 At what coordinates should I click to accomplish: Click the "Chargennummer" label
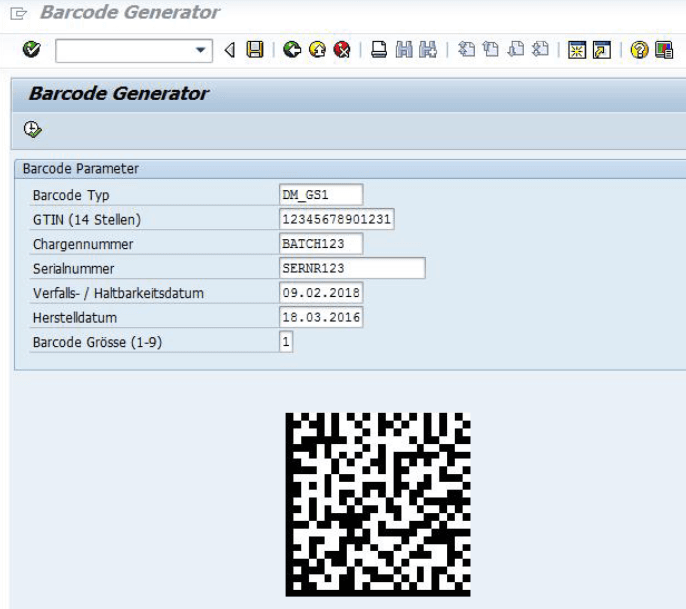(x=83, y=244)
